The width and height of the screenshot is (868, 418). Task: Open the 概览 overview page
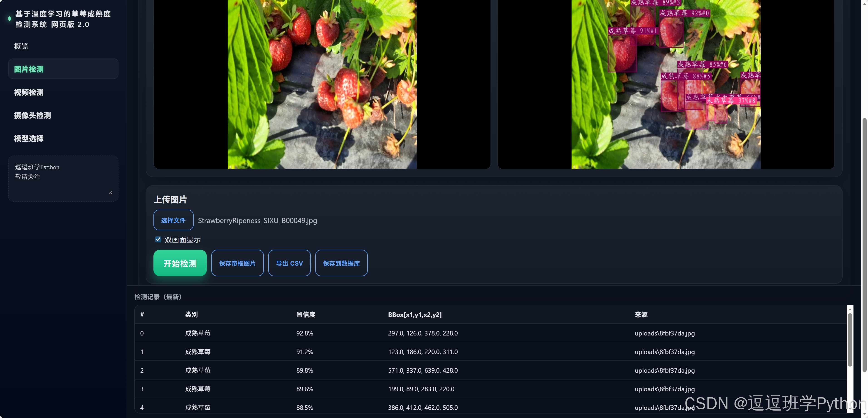point(21,46)
